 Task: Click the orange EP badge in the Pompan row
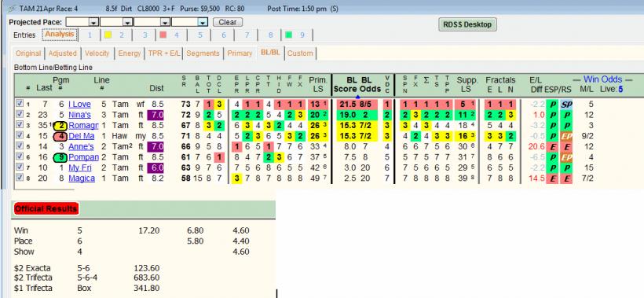566,157
